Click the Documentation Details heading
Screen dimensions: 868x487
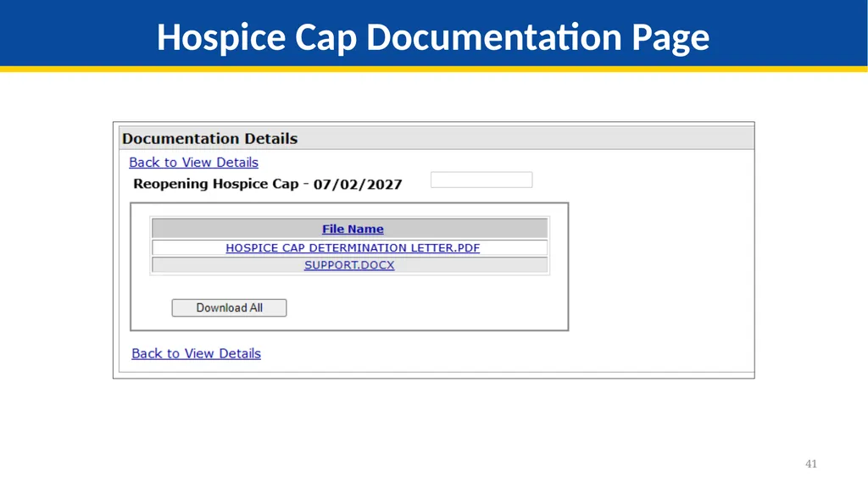tap(210, 138)
